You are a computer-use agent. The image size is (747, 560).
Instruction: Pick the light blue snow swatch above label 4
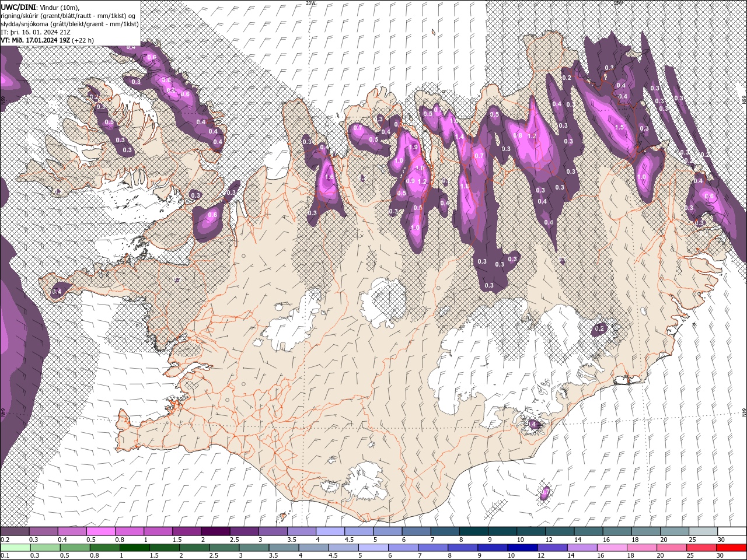point(330,531)
